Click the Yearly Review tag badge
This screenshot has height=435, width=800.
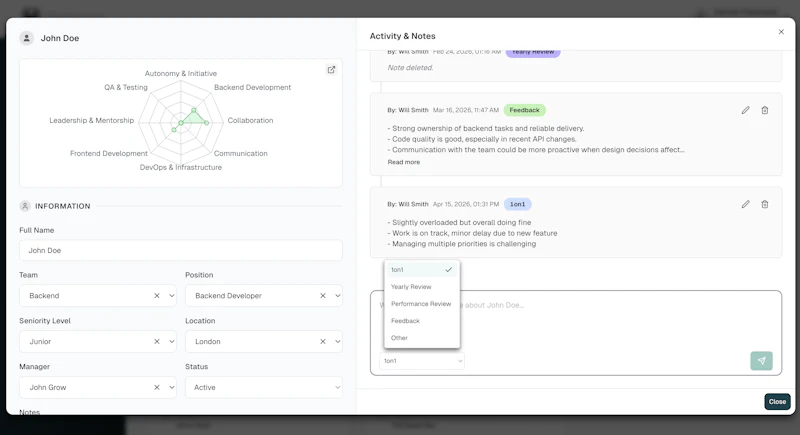pos(533,52)
